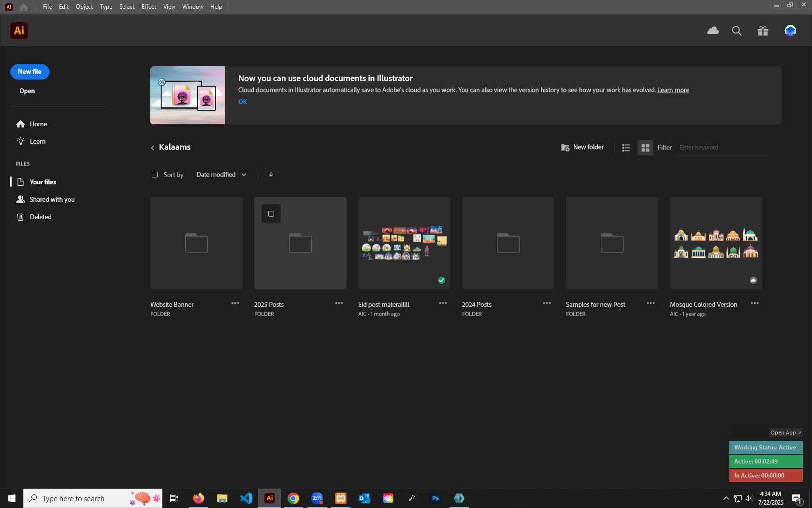Open the cloud sync status icon
The height and width of the screenshot is (508, 812).
pos(713,31)
